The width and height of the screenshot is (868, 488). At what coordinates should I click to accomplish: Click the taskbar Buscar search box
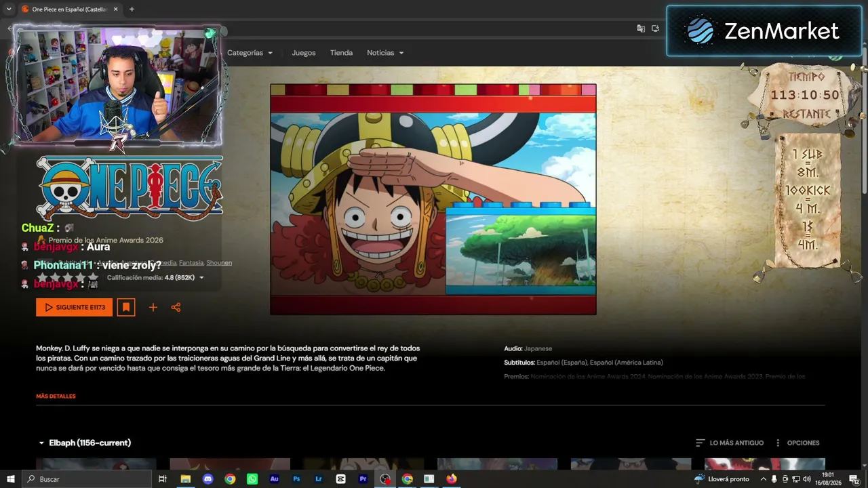point(86,479)
